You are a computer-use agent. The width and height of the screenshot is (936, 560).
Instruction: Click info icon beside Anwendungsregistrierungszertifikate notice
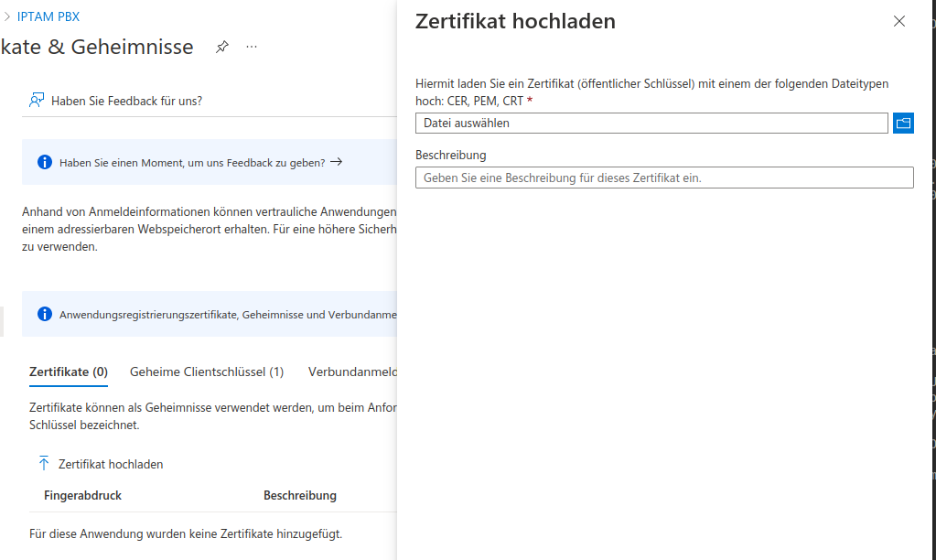(45, 314)
